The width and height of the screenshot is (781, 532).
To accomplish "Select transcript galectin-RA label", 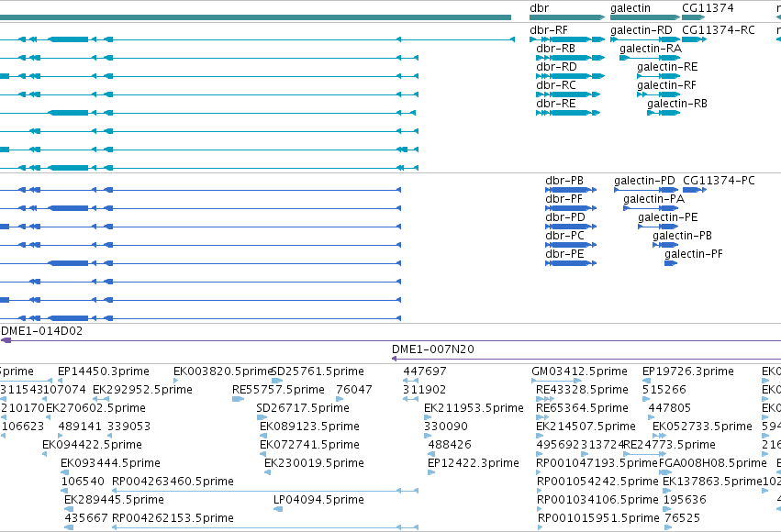I will tap(651, 49).
